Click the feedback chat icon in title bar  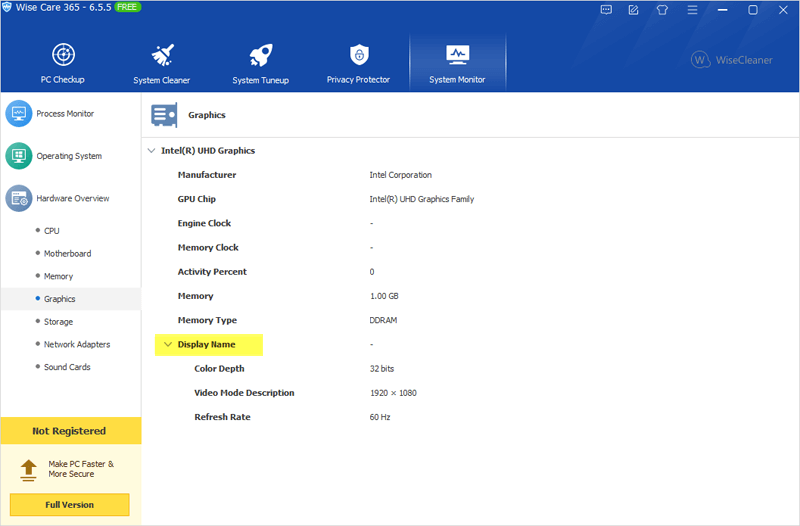(606, 10)
